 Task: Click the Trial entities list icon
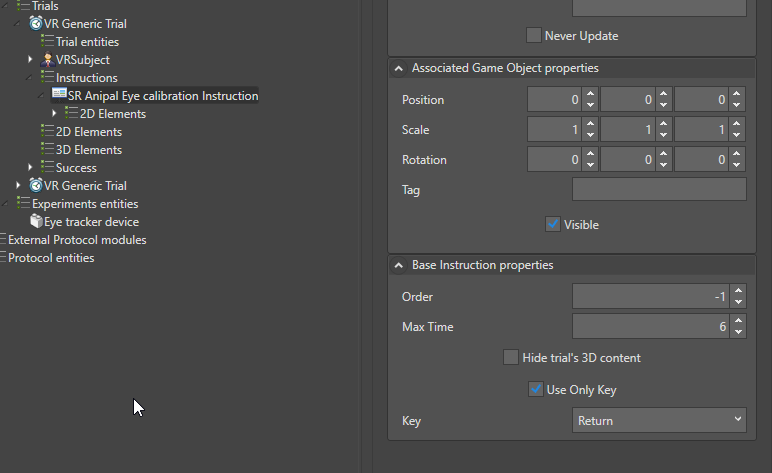tap(47, 40)
